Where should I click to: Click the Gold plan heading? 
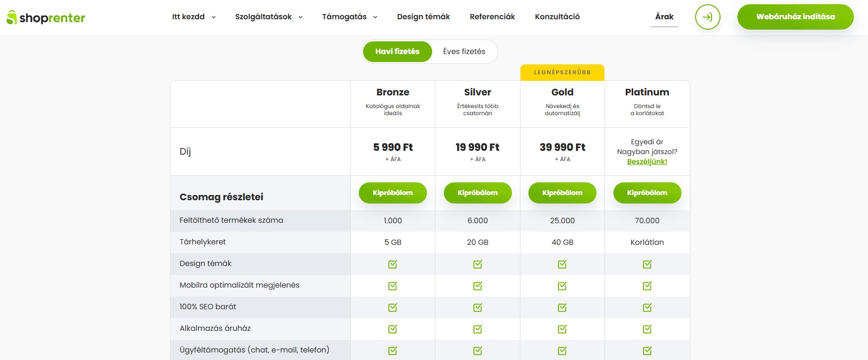click(562, 92)
